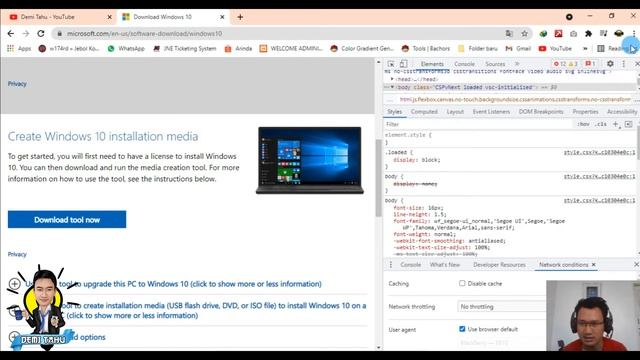This screenshot has height=360, width=640.
Task: Click the Windows 10 laptop image
Action: point(310,160)
